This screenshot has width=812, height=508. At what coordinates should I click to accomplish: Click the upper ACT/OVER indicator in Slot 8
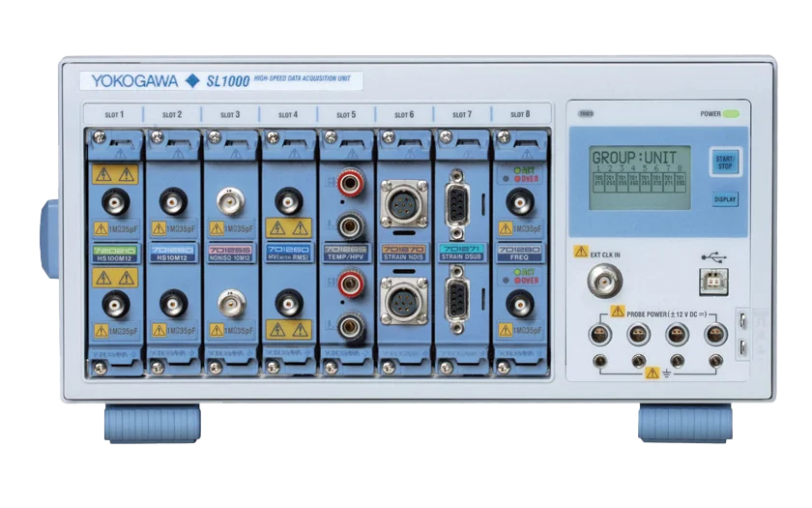pyautogui.click(x=520, y=175)
